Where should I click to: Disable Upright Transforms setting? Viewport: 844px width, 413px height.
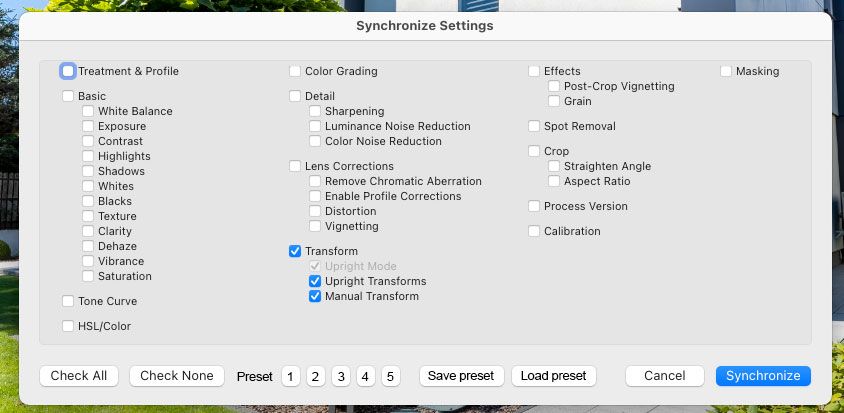coord(315,281)
